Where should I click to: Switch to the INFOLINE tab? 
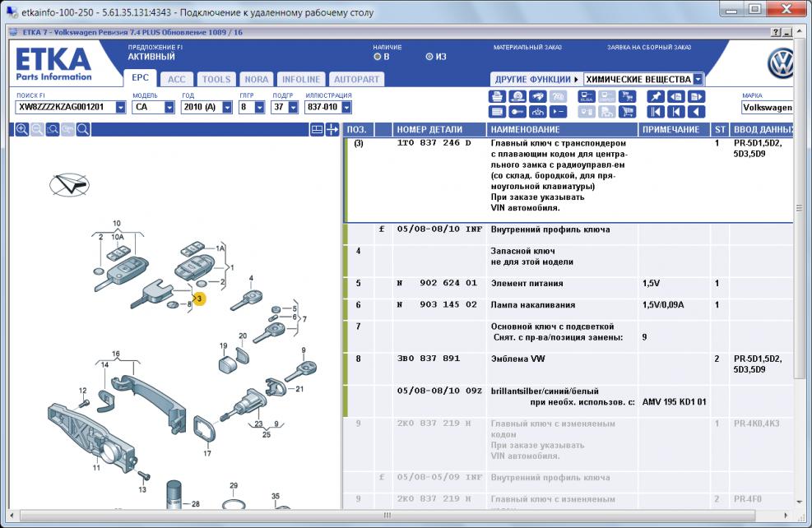[301, 79]
